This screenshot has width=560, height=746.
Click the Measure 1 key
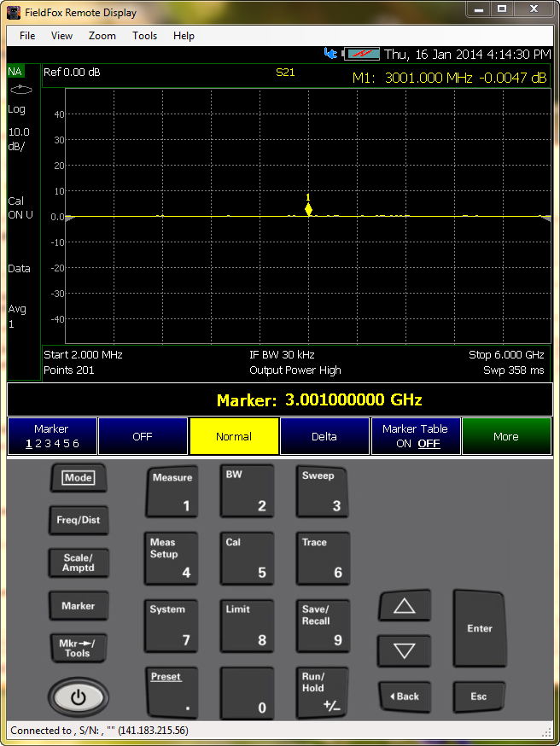tap(172, 492)
